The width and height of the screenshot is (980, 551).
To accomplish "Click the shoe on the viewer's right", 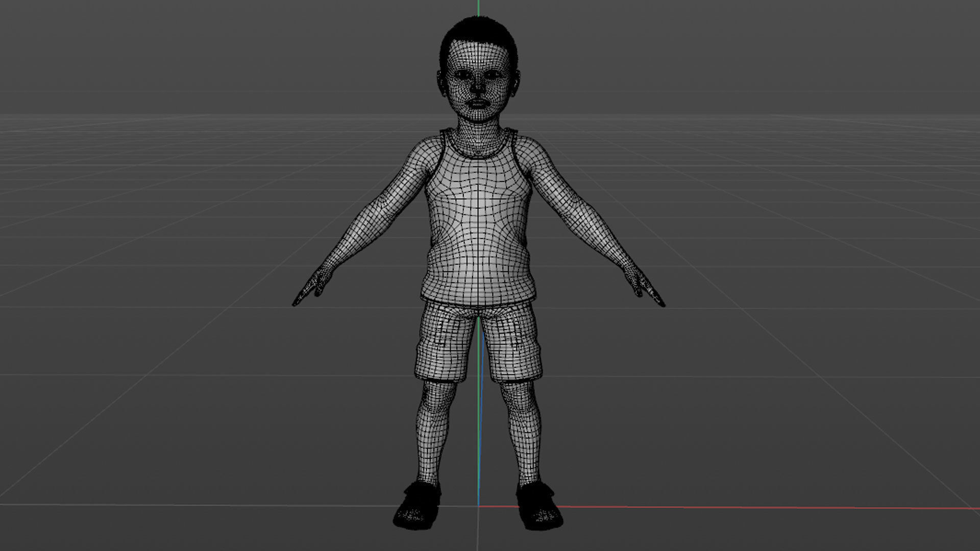I will (x=539, y=505).
